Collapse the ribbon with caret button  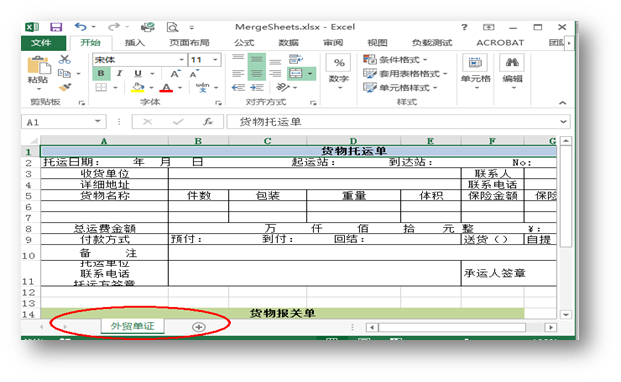point(562,103)
